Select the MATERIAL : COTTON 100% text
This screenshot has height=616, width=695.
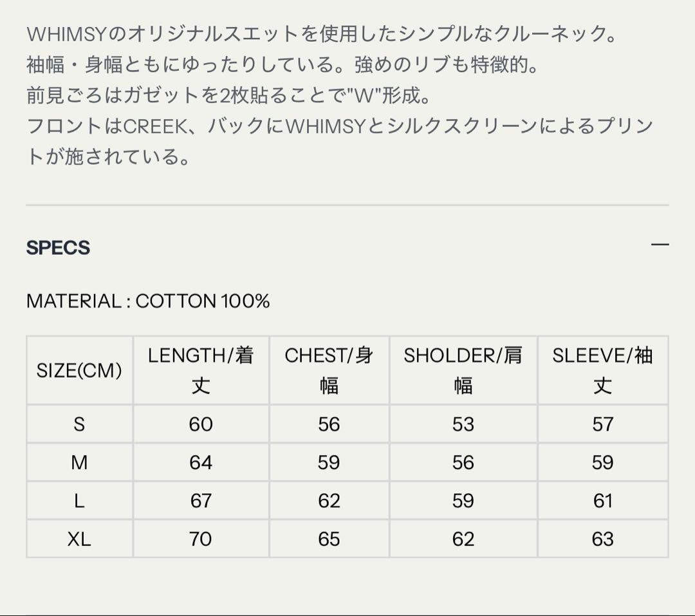[149, 299]
